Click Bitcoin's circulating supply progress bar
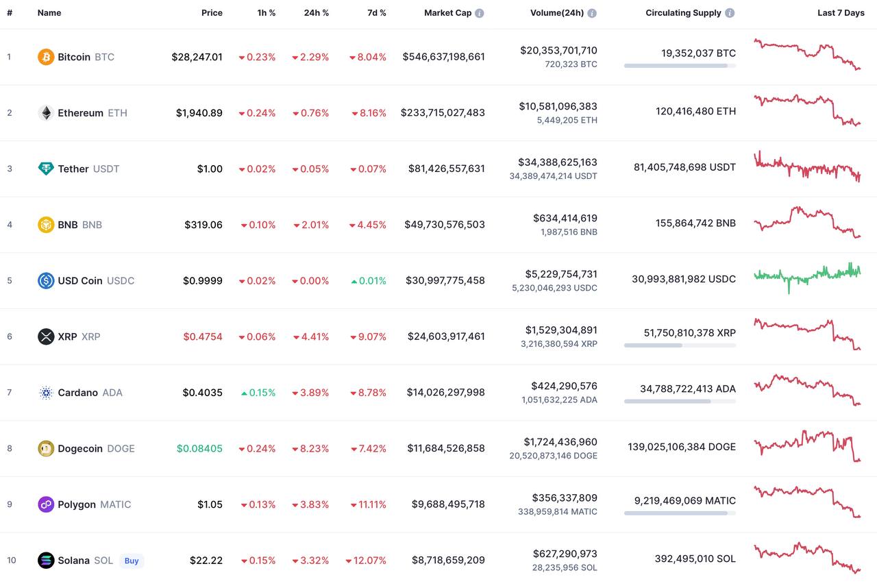This screenshot has width=877, height=588. tap(680, 66)
